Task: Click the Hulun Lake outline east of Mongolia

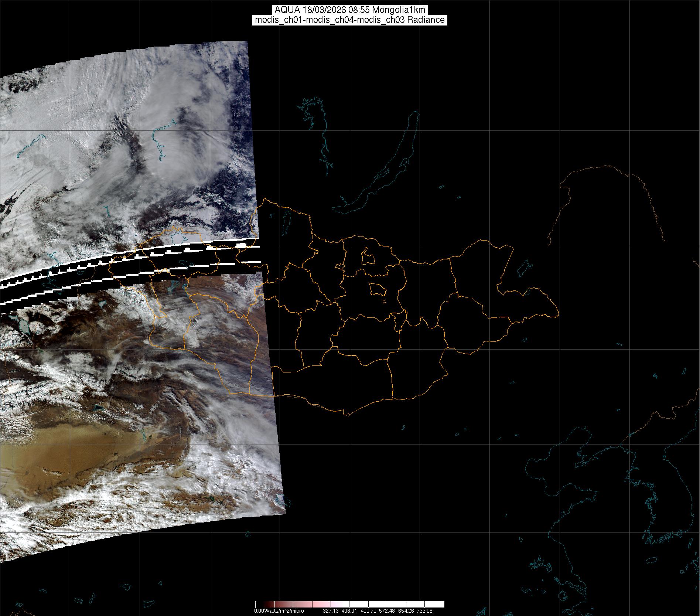Action: click(523, 269)
